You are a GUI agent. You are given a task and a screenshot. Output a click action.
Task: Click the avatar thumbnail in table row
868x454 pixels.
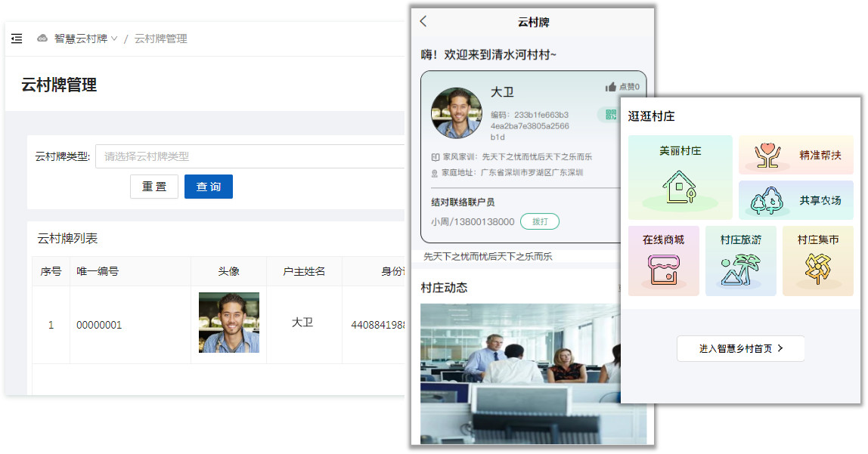(228, 323)
